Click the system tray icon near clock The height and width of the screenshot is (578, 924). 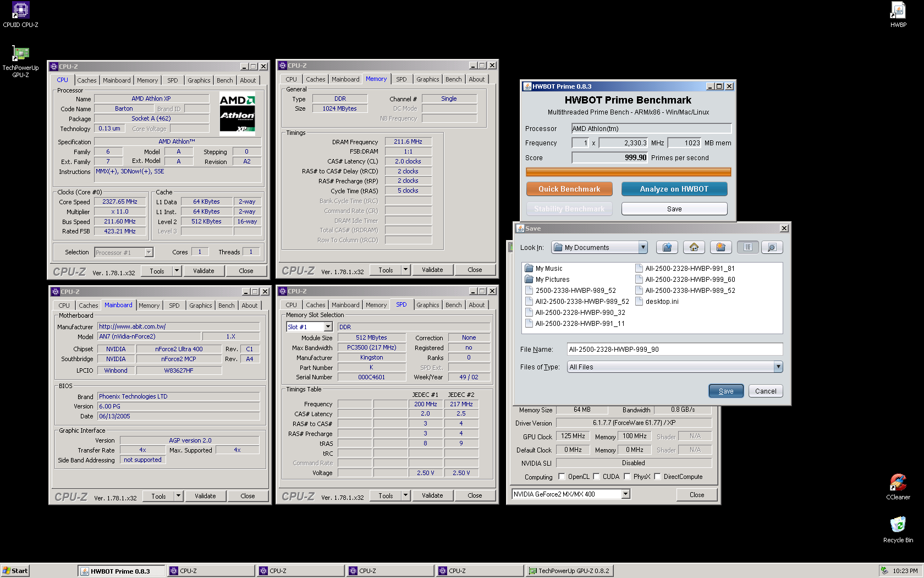[884, 571]
